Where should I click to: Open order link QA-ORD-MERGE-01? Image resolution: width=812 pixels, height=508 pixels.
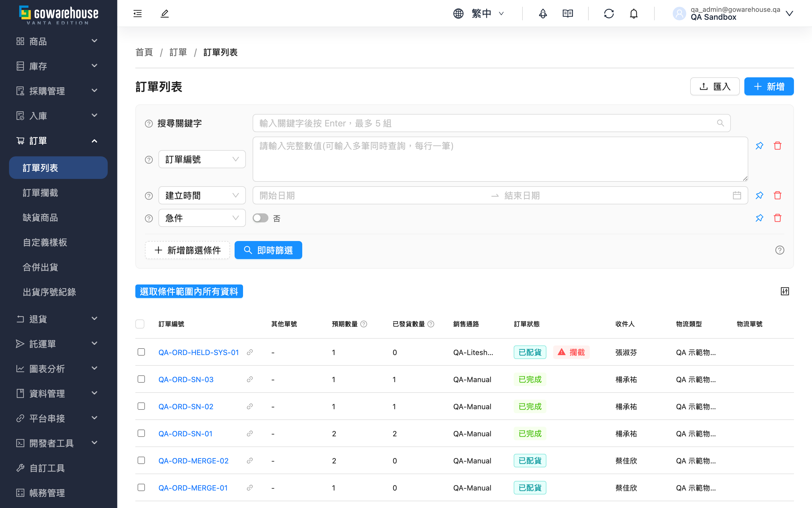click(x=193, y=488)
